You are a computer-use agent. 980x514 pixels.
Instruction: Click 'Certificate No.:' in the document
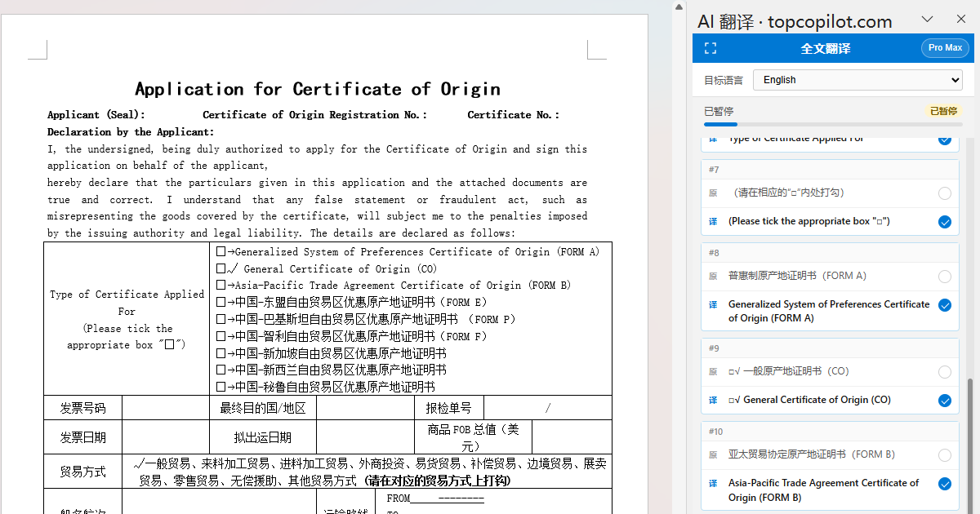coord(514,115)
